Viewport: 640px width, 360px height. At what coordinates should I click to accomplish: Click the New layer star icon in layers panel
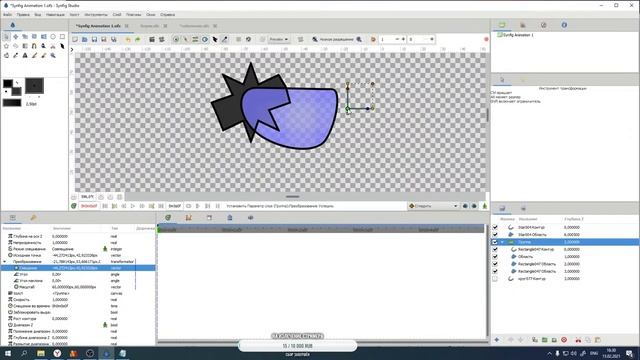[497, 340]
